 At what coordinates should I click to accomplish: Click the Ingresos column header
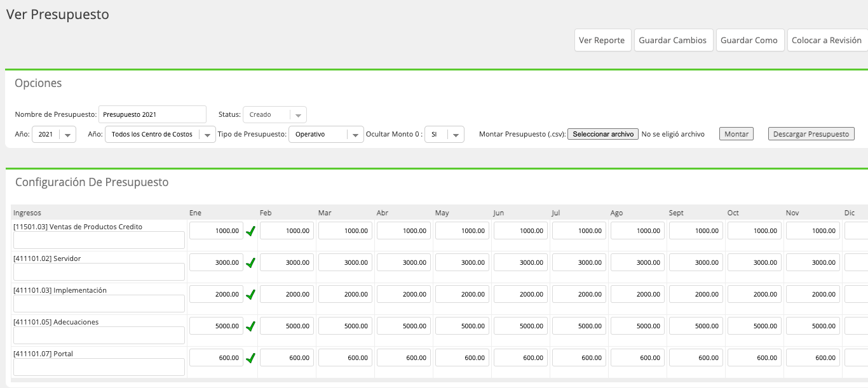click(x=27, y=213)
